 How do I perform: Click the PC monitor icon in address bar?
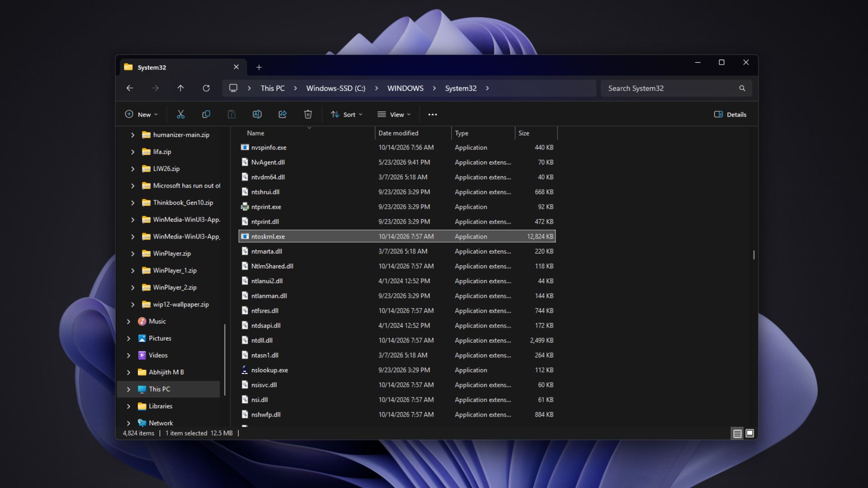[233, 88]
